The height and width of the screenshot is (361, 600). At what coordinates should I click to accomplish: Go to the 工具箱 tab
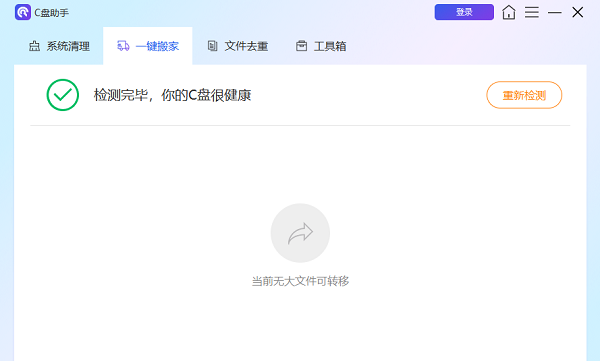click(321, 46)
